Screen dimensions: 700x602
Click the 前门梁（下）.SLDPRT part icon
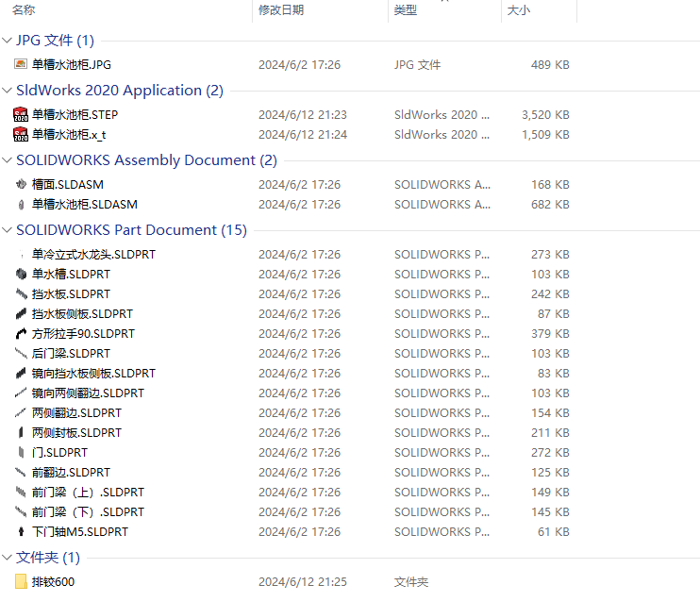(21, 511)
